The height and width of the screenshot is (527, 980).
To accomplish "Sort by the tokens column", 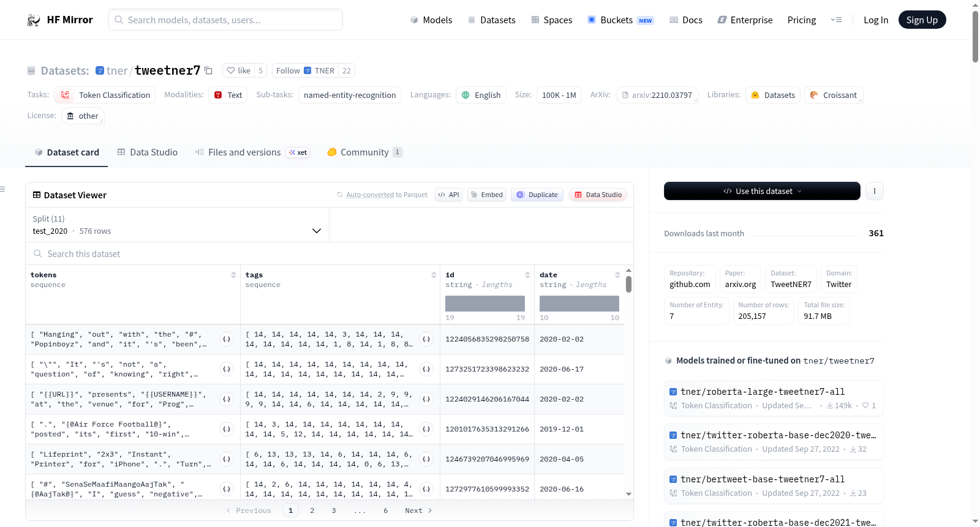I will coord(233,275).
